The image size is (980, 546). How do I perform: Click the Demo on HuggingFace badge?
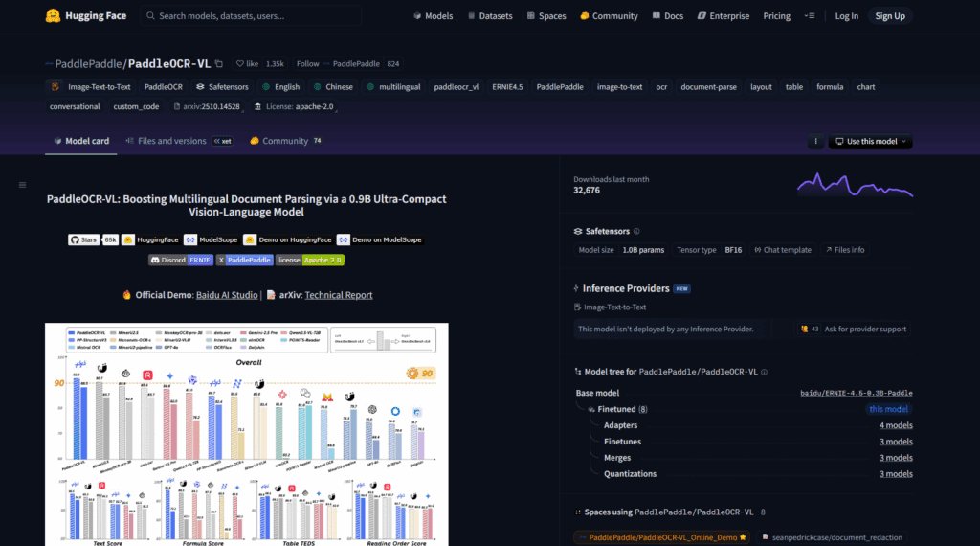point(287,240)
